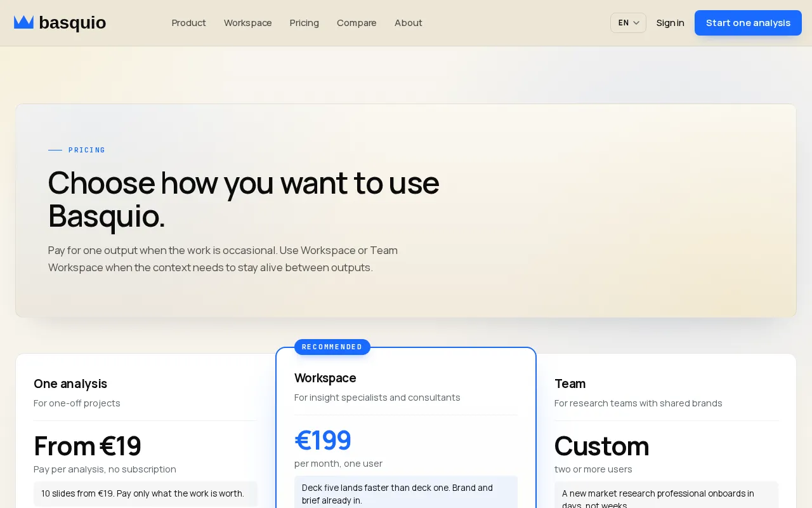Click the Custom price heading
812x508 pixels.
(x=601, y=446)
